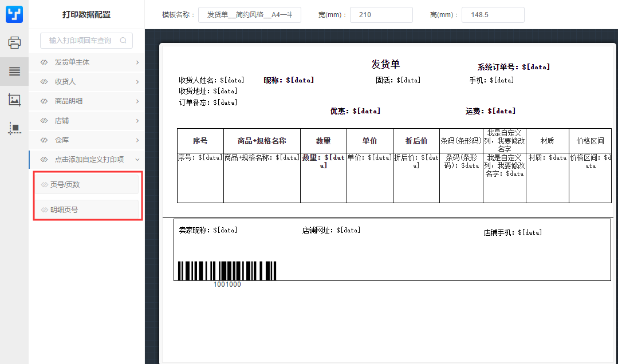
Task: Click the 条码(条形码) table header cell
Action: (x=461, y=141)
